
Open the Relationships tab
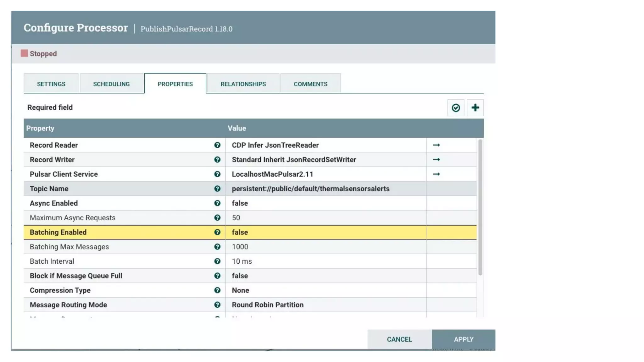(x=243, y=84)
